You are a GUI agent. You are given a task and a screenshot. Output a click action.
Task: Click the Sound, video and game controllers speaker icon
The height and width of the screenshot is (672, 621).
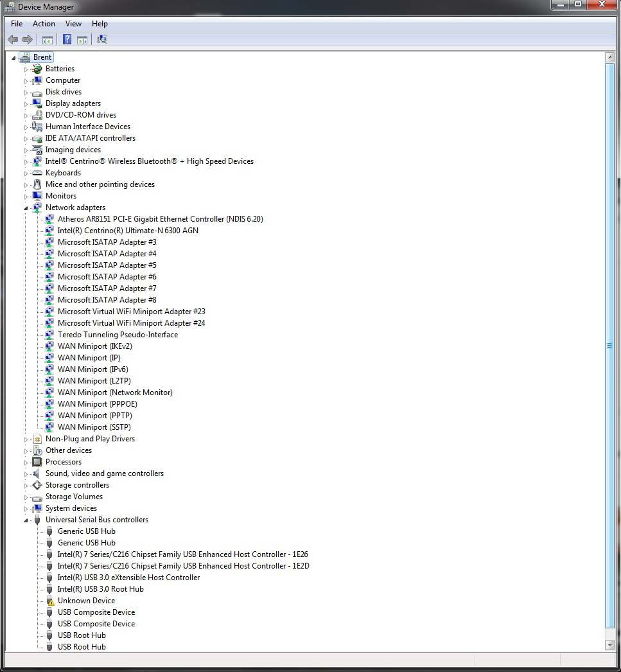tap(37, 473)
